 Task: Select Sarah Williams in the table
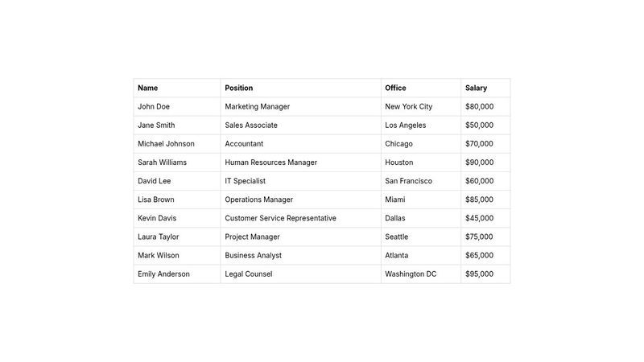tap(162, 162)
